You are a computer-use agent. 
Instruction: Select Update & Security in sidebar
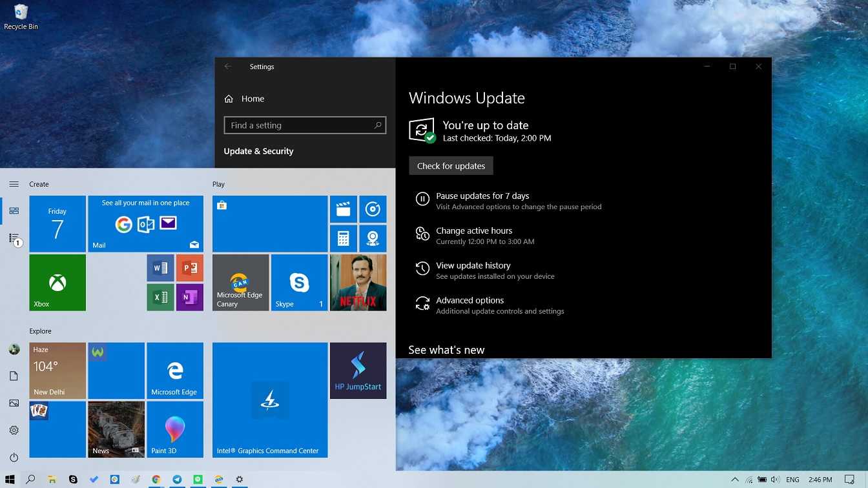click(258, 150)
